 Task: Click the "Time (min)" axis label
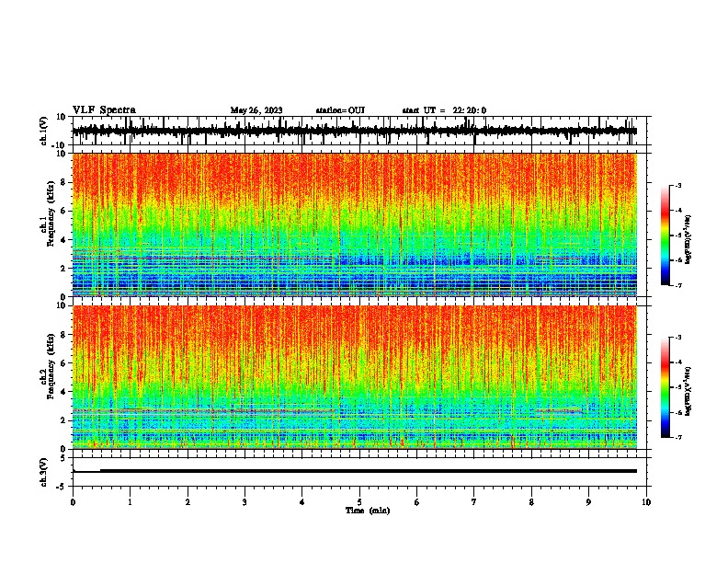368,511
